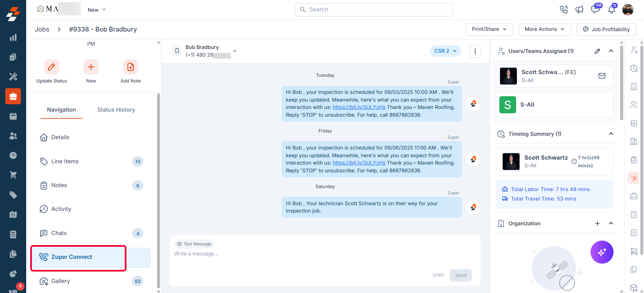Open the purple AI sparkle assistant button
This screenshot has width=644, height=293.
click(x=602, y=252)
